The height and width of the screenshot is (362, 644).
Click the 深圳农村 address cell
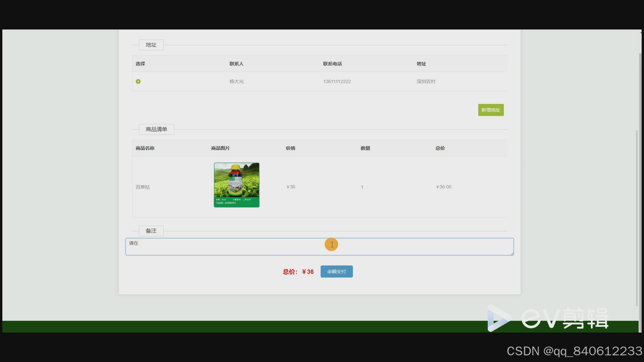pyautogui.click(x=426, y=81)
